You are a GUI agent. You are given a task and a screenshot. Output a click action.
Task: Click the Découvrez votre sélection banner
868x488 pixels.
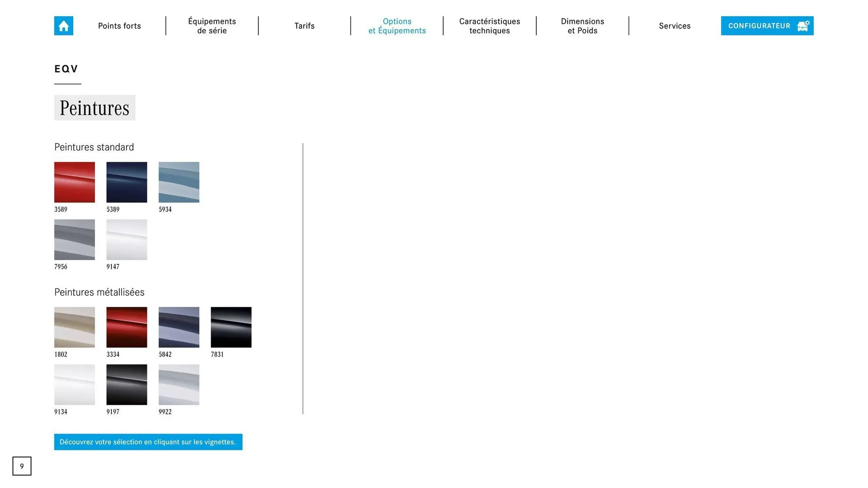pos(148,442)
